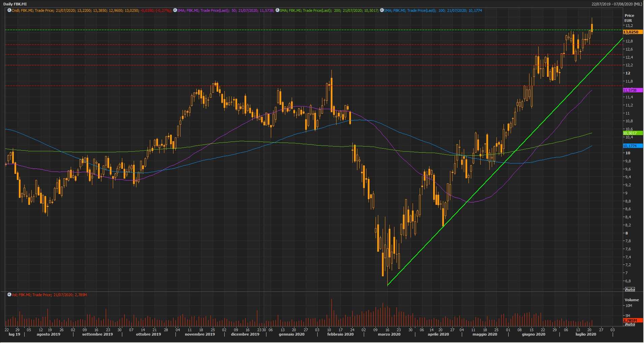Click the clock icon beside Cndl legend
Screen dimensions: 644x343
(x=9, y=10)
